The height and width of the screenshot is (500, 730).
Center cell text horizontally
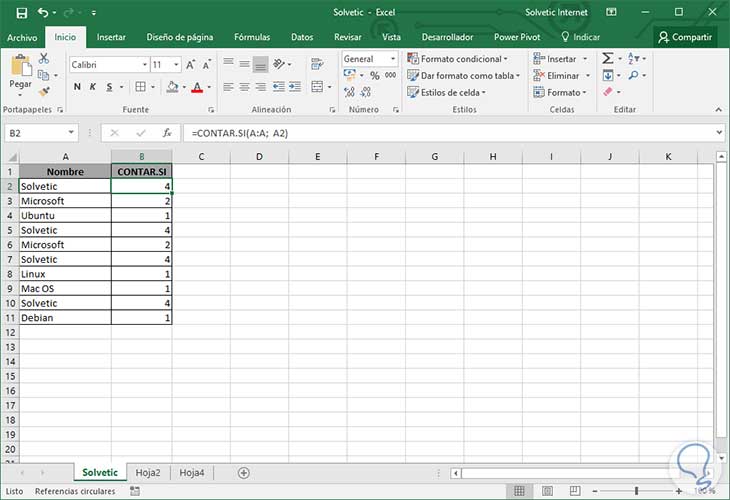pyautogui.click(x=244, y=87)
